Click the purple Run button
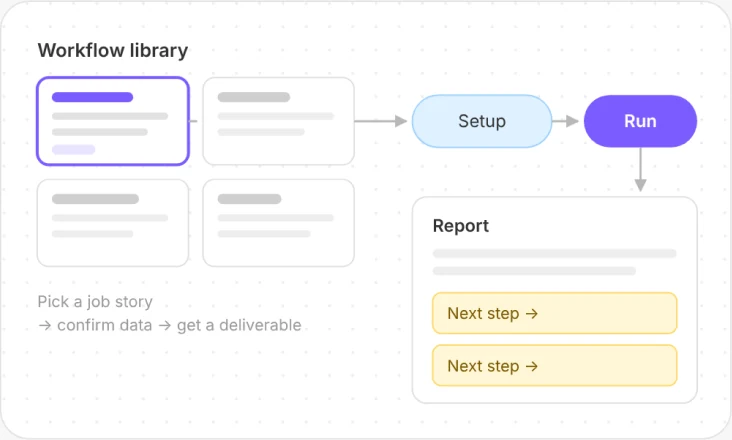732x440 pixels. coord(640,121)
